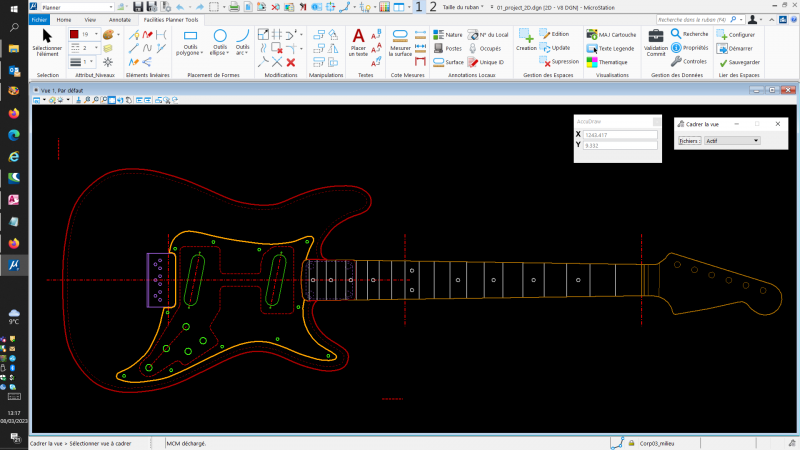
Task: Switch to the Annotate ribbon tab
Action: (x=119, y=19)
